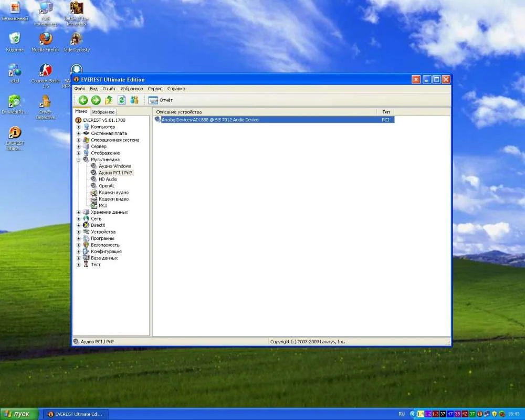Select the Конфигурация tree item
Screen dimensions: 525x420
106,251
